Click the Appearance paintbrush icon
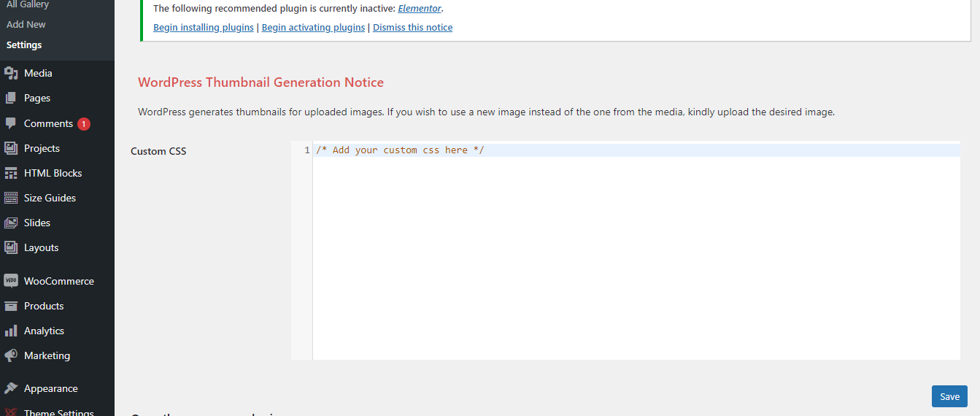980x416 pixels. click(11, 388)
